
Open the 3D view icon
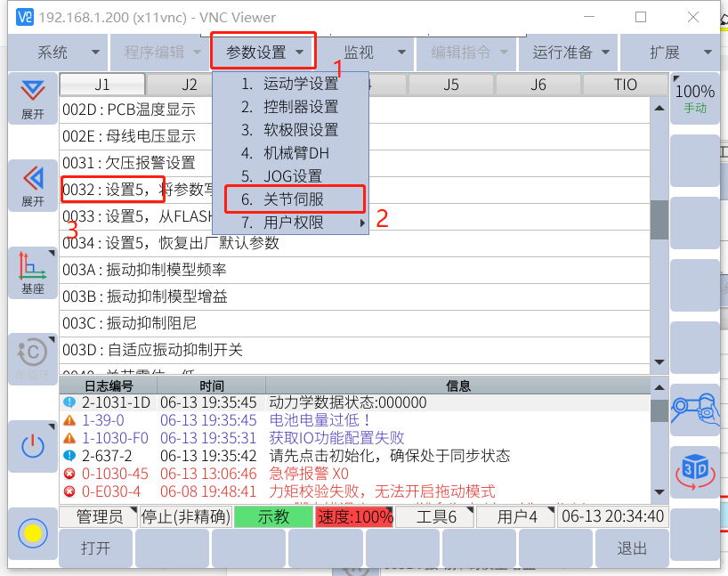694,472
